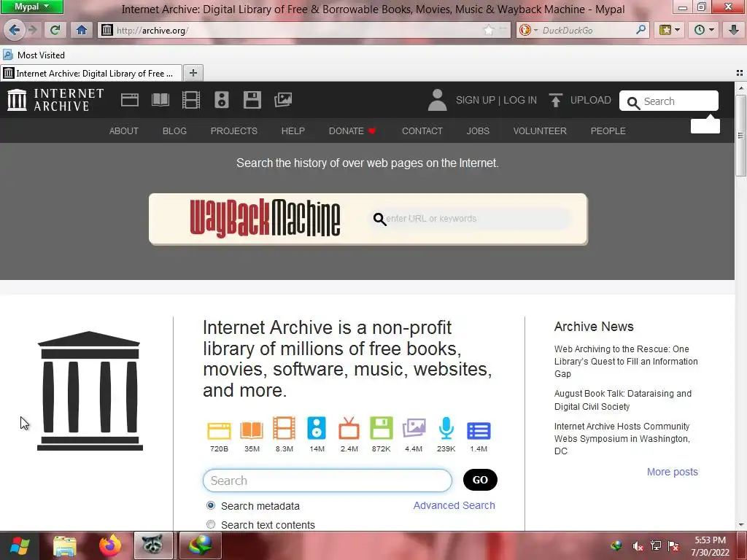Click the header Search box
747x560 pixels.
pos(669,101)
